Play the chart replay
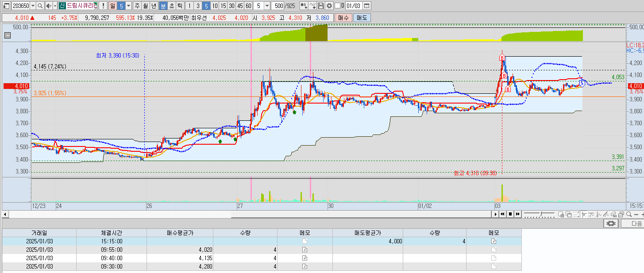The height and width of the screenshot is (273, 644). click(x=496, y=214)
